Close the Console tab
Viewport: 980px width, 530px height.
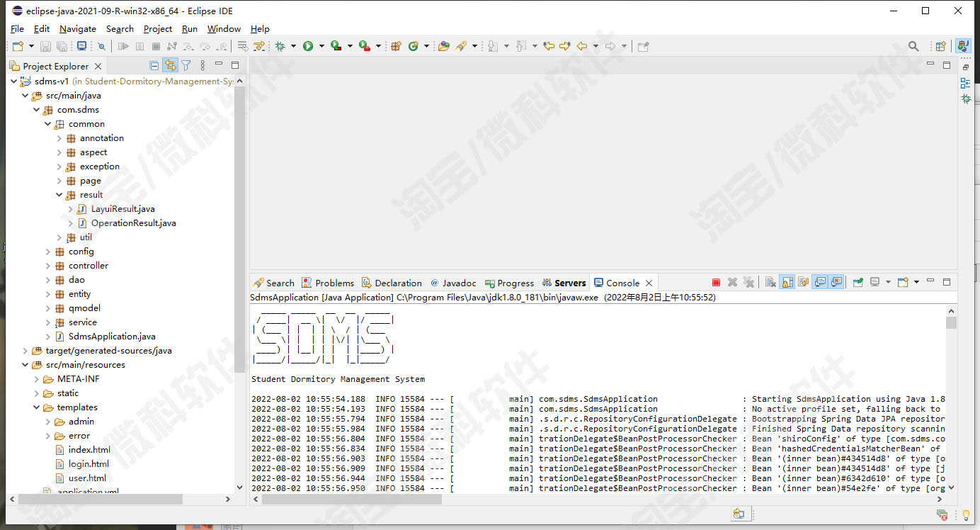coord(649,283)
